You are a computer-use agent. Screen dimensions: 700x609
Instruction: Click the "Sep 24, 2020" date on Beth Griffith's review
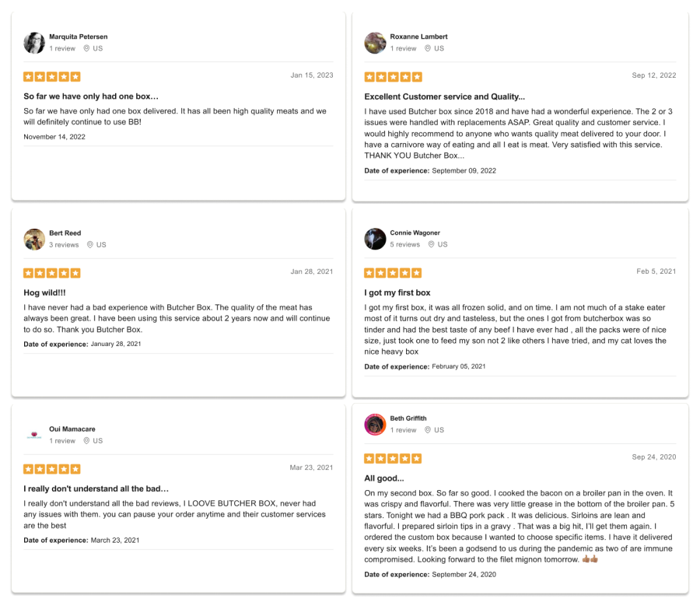point(654,457)
